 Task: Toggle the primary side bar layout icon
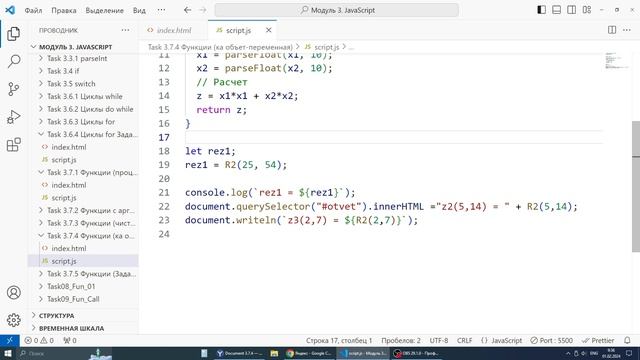[541, 10]
